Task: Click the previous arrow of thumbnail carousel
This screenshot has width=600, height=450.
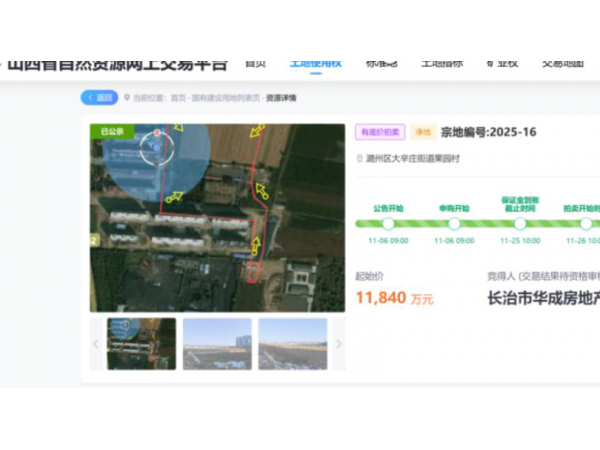Action: pos(96,344)
